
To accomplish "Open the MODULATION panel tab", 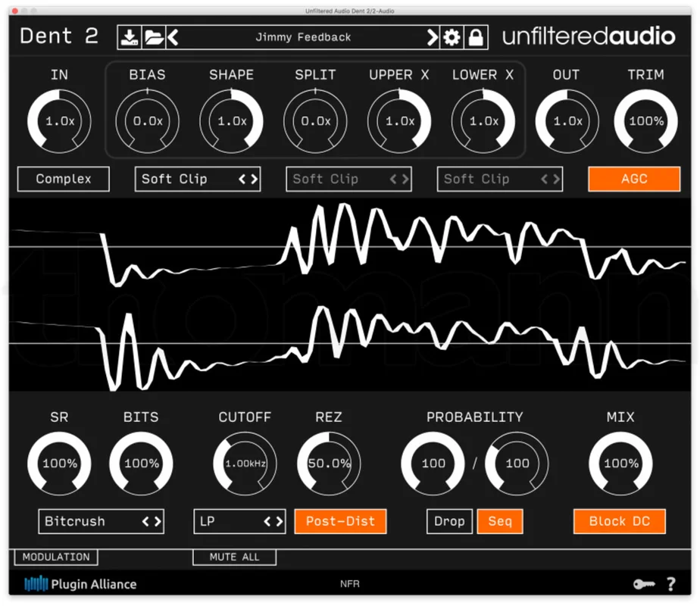I will 56,557.
